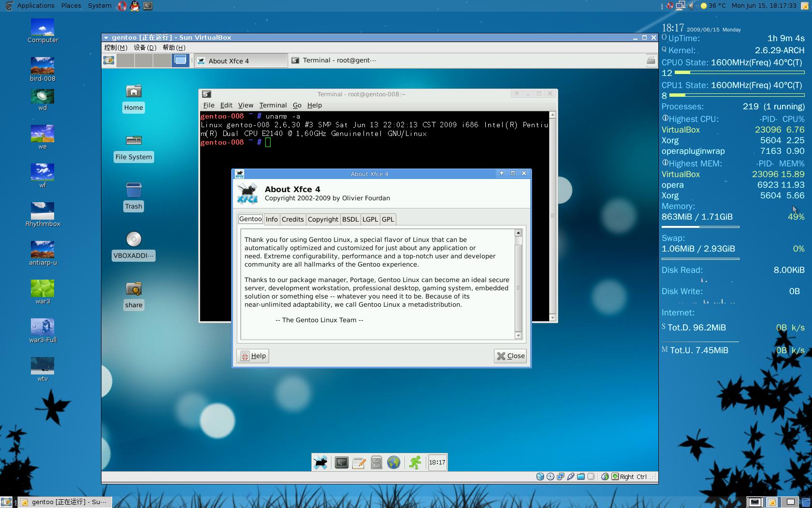Open window menu of VirtualBox title bar
Viewport: 812px width, 508px height.
click(x=105, y=38)
